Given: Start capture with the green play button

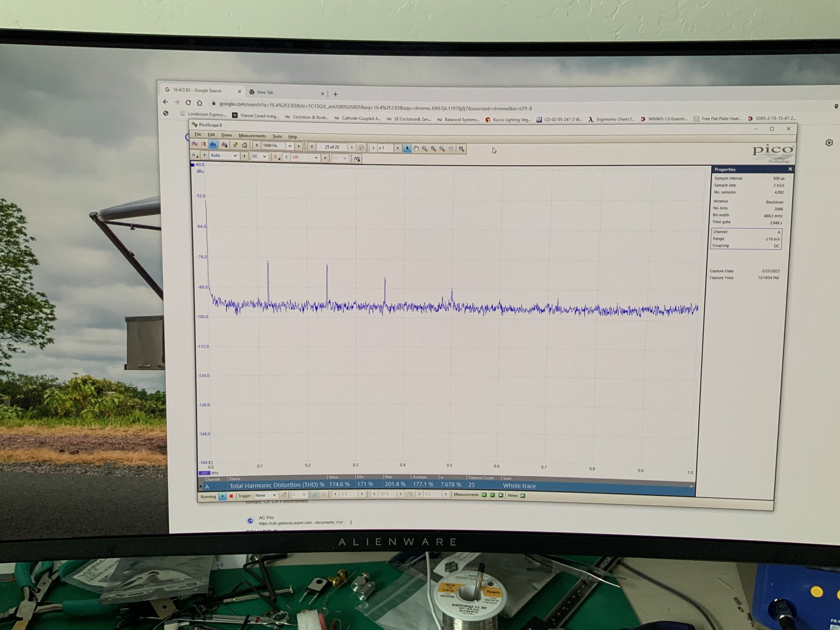Looking at the screenshot, I should coord(223,496).
